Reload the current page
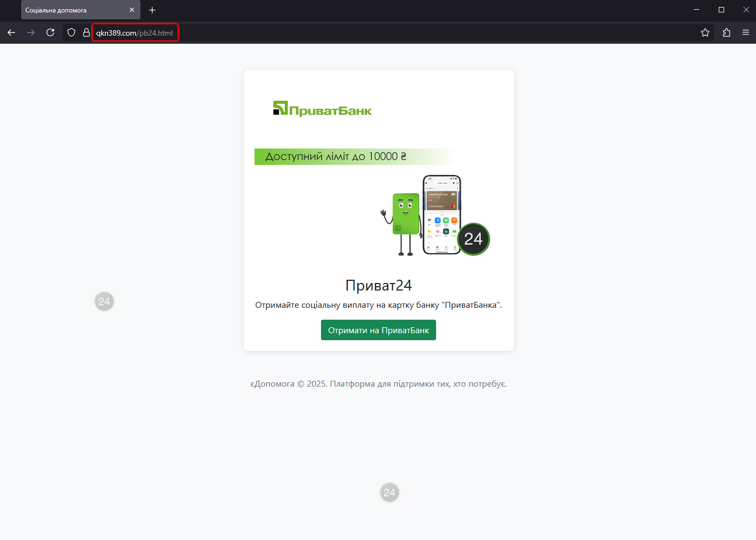The width and height of the screenshot is (756, 540). [50, 32]
